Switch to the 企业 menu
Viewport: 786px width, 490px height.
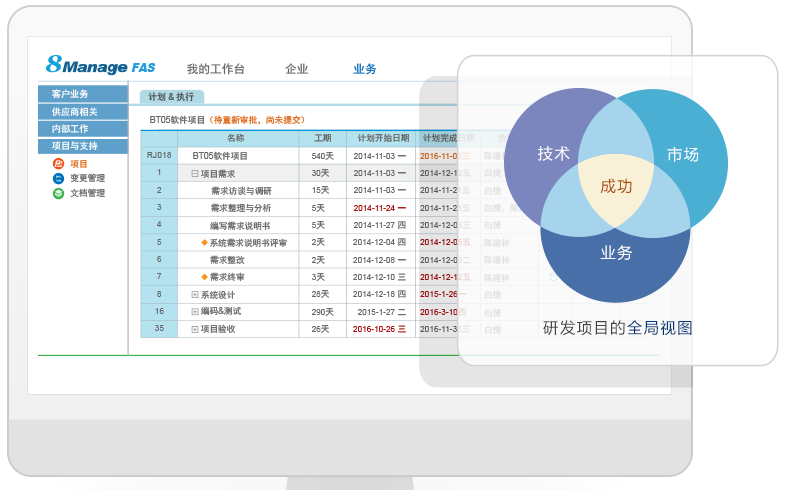click(297, 69)
